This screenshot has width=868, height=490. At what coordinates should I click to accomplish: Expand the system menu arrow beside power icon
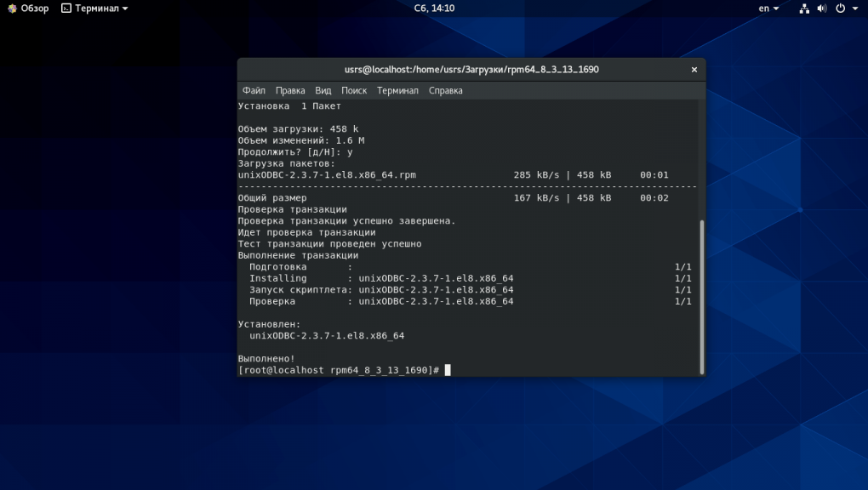pos(855,9)
